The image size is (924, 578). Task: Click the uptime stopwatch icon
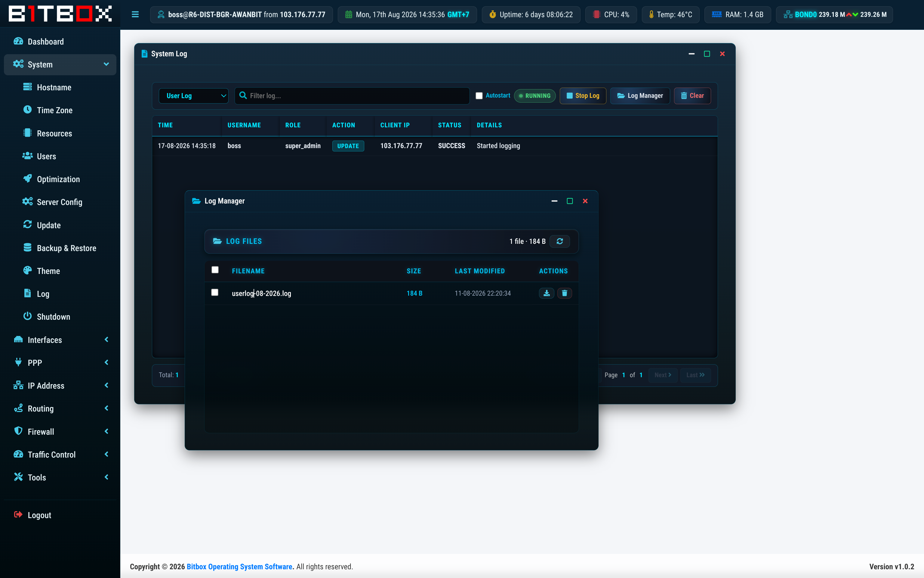pyautogui.click(x=493, y=14)
